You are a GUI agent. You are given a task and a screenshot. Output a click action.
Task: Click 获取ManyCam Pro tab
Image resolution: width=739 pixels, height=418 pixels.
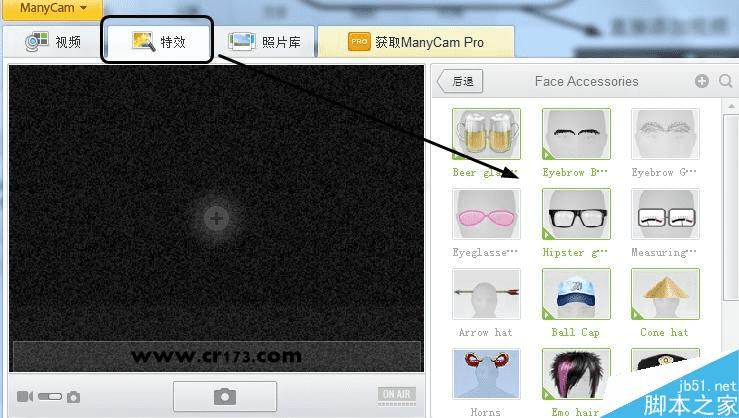(x=416, y=42)
